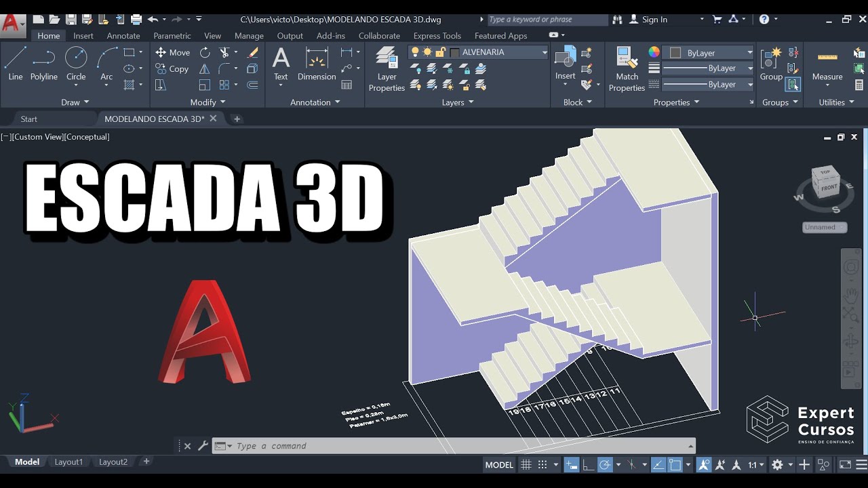Screen dimensions: 868x488
Task: Select the Arc tool
Action: pos(106,64)
